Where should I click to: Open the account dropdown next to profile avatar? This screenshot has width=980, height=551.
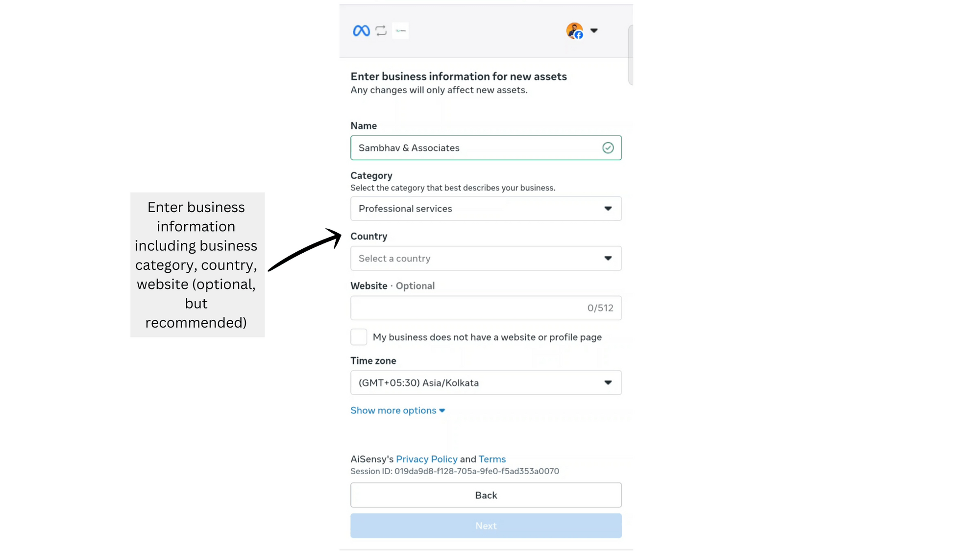(x=594, y=30)
